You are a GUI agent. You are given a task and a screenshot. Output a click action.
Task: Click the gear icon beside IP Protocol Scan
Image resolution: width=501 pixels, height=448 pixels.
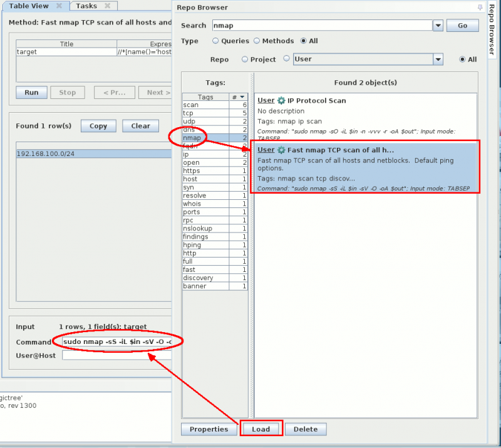point(281,100)
